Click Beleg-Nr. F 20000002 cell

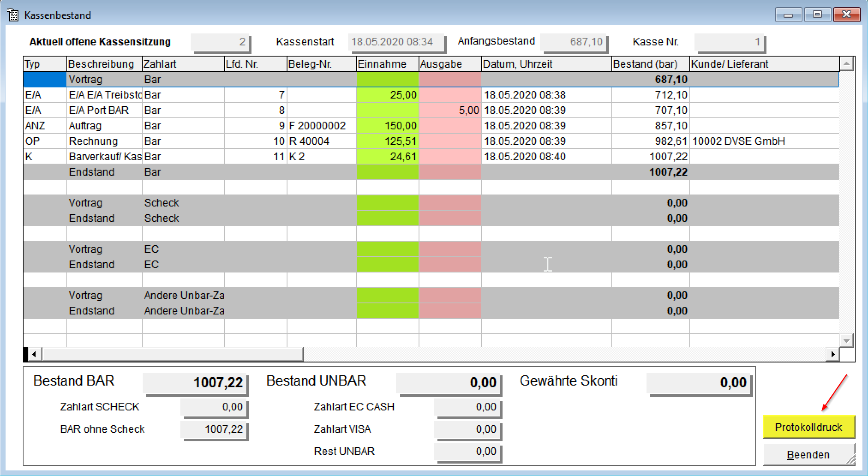[322, 126]
